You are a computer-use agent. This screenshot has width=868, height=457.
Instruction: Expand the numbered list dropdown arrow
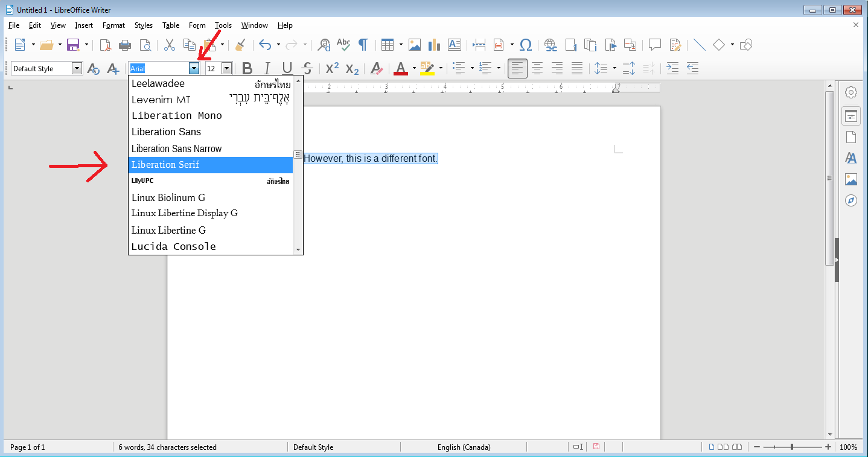tap(499, 68)
